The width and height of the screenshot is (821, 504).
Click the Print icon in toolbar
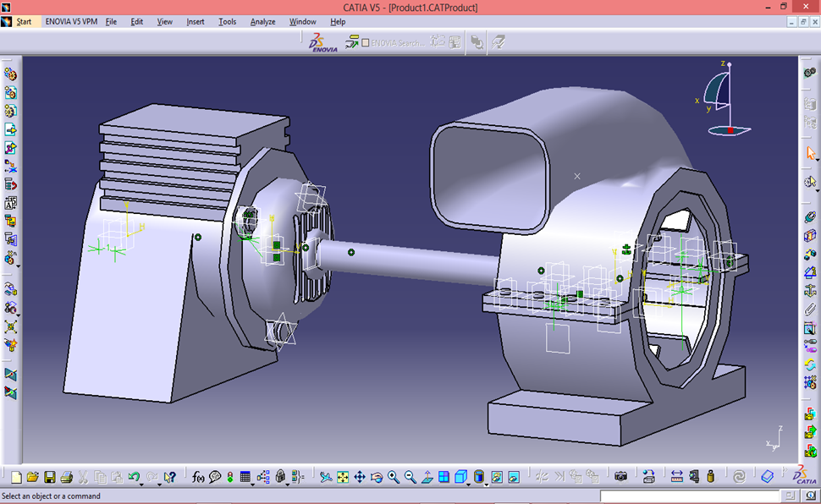coord(67,477)
